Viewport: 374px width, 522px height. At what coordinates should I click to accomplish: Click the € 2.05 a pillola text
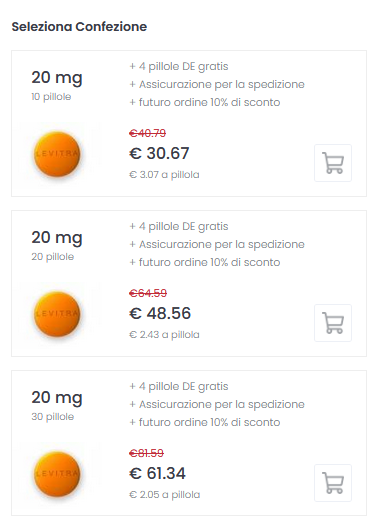164,495
